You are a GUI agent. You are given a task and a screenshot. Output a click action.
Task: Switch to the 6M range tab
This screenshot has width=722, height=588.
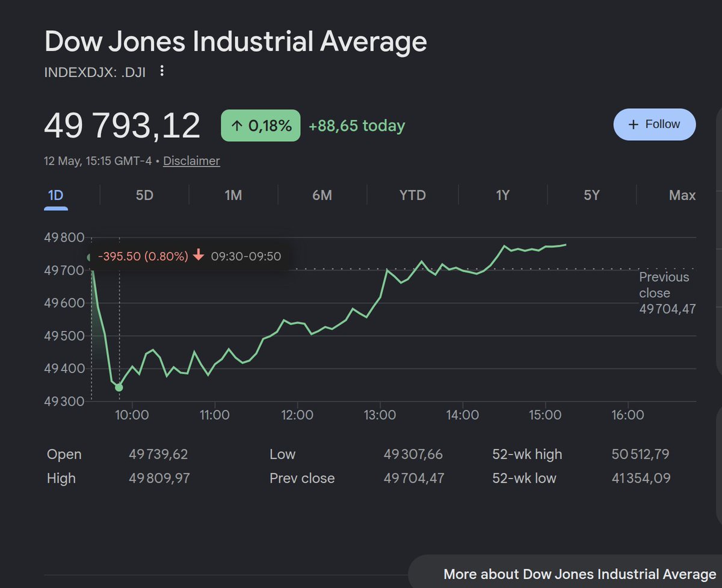[x=322, y=195]
